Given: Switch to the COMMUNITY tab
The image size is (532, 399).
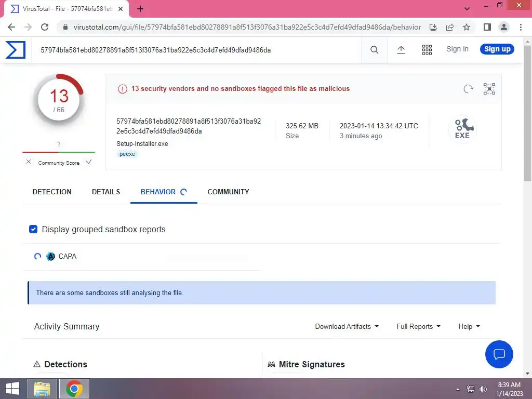Looking at the screenshot, I should coord(228,192).
